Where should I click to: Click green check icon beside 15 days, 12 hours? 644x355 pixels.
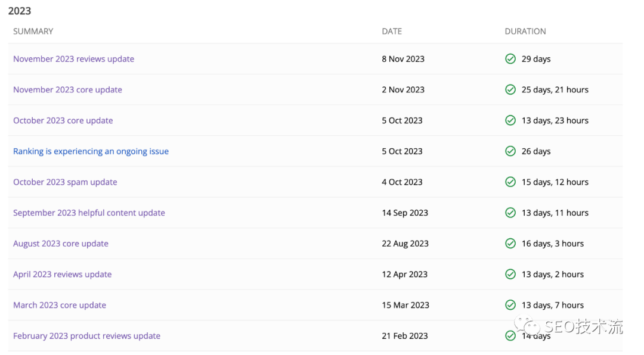click(510, 182)
